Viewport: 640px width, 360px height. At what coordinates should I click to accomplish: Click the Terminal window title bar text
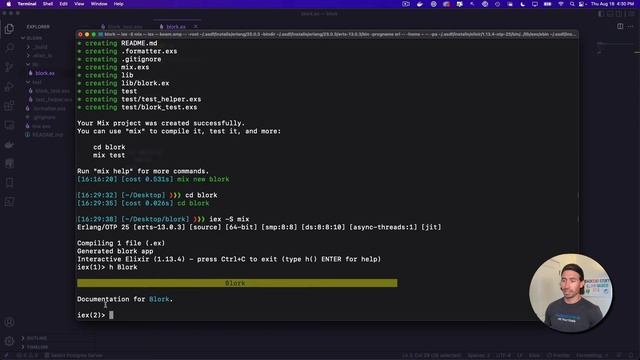tap(339, 34)
